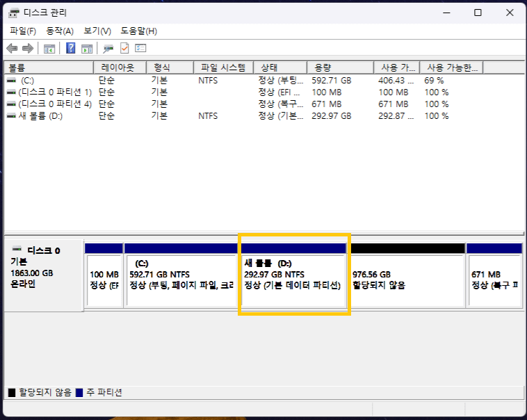
Task: Select the 디스크 0 disk label panel
Action: coord(44,275)
